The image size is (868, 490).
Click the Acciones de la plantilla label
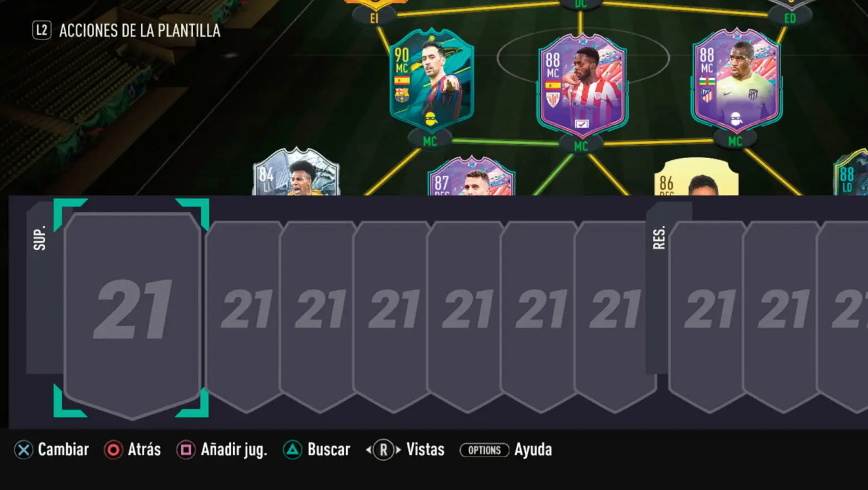[x=140, y=31]
